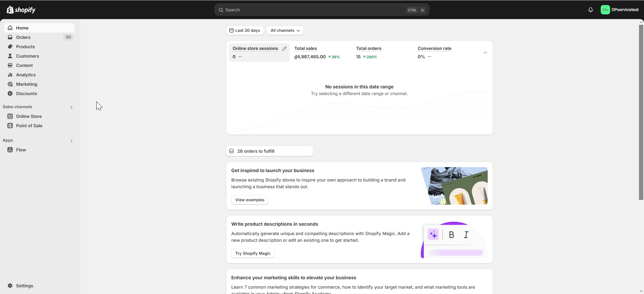This screenshot has height=294, width=644.
Task: Click the Shopify logo
Action: (21, 10)
